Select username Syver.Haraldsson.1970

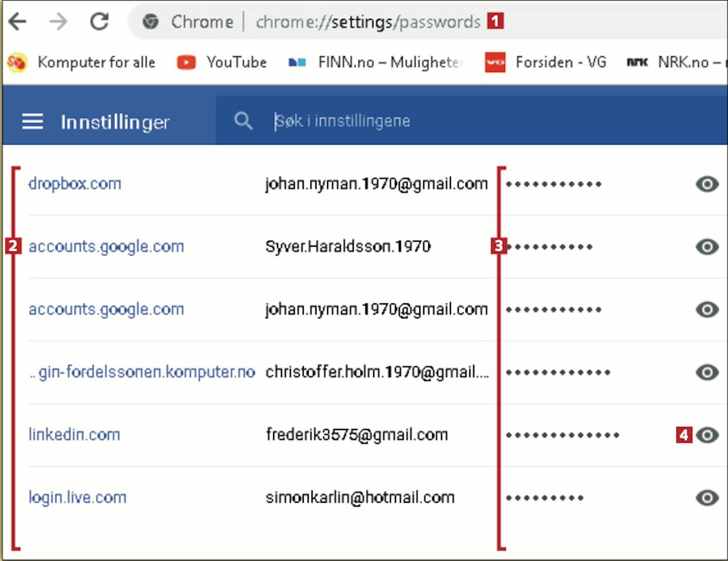348,247
